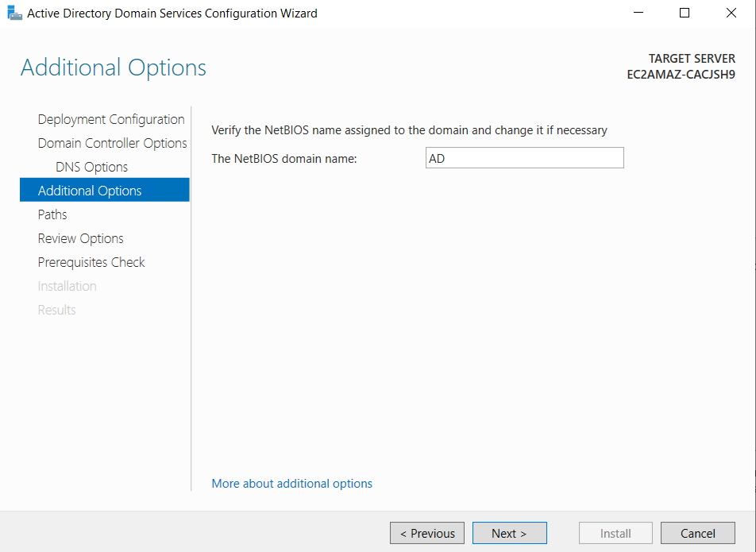Open Deployment Configuration step
The image size is (756, 552).
(111, 119)
